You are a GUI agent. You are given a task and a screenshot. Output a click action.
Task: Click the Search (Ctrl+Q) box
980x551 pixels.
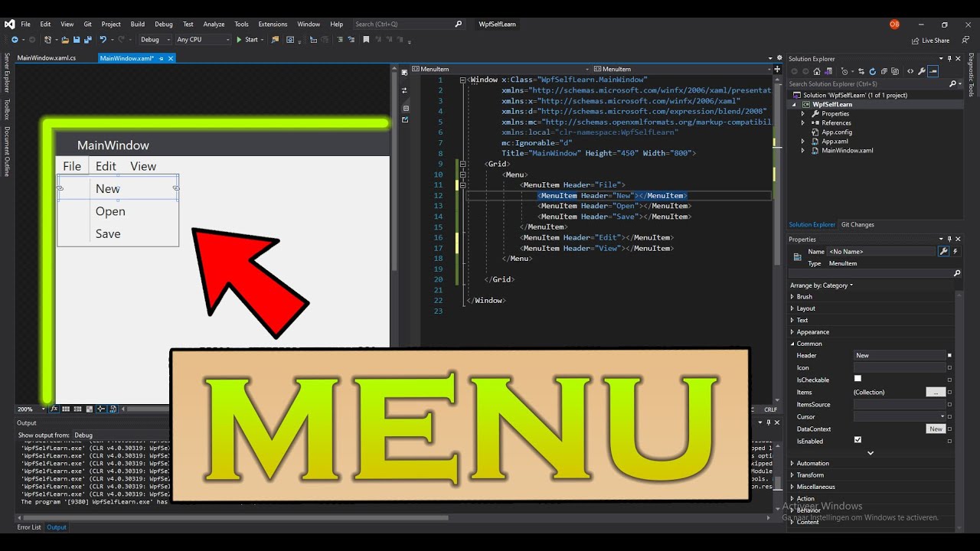pos(409,24)
